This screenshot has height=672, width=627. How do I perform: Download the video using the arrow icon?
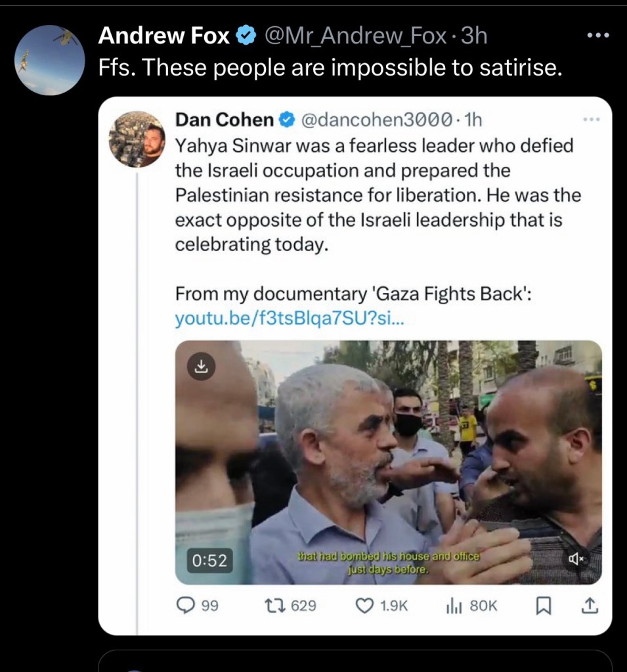click(202, 365)
